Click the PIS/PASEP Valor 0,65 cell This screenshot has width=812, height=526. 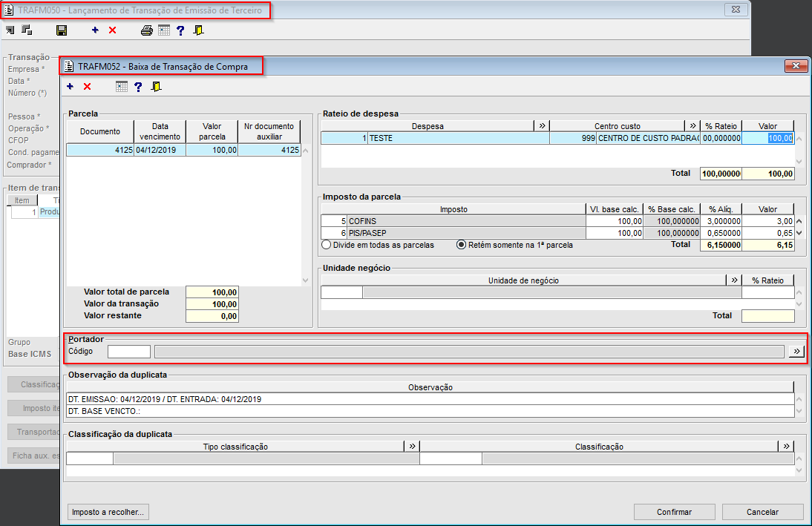coord(767,233)
